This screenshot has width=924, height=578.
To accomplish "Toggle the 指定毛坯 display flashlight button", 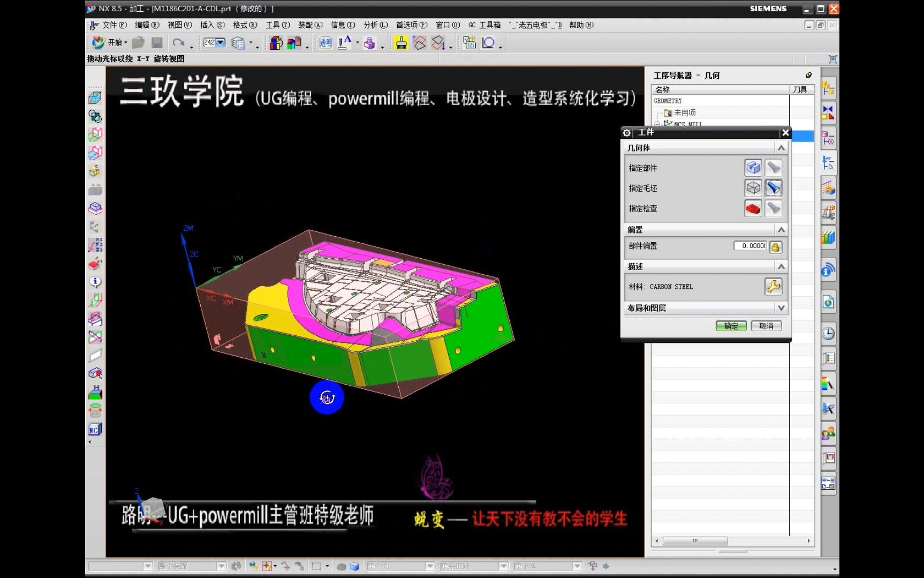I will pos(774,187).
